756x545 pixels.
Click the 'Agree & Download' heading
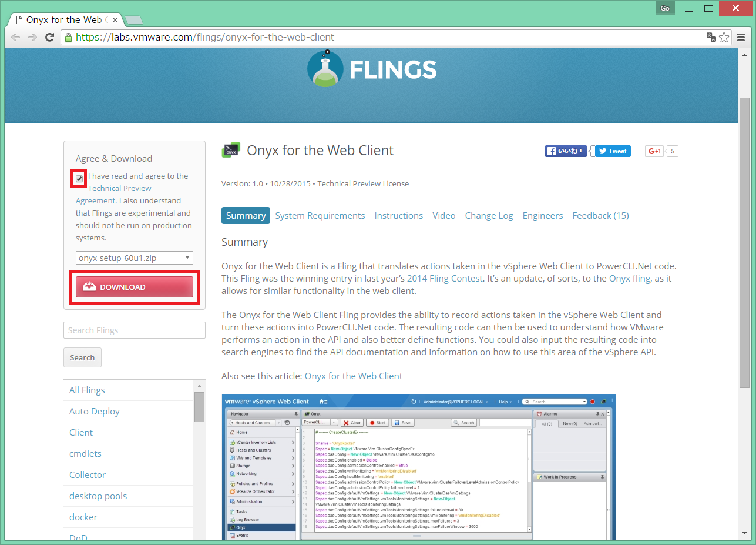pyautogui.click(x=114, y=159)
